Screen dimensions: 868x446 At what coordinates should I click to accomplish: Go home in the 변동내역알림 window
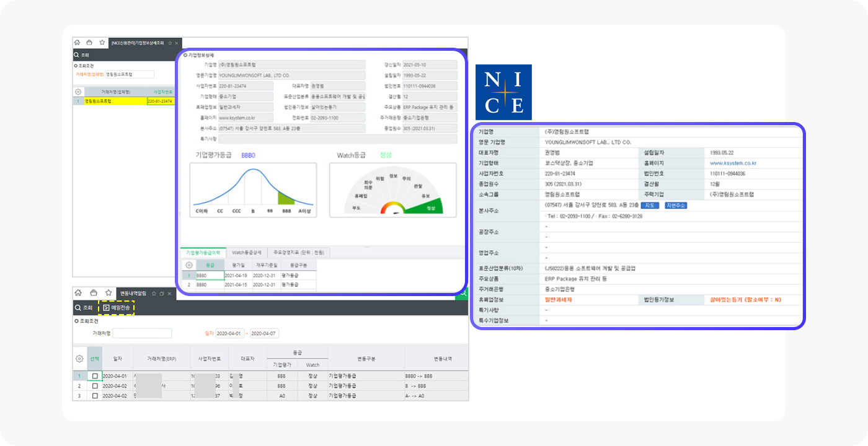79,293
